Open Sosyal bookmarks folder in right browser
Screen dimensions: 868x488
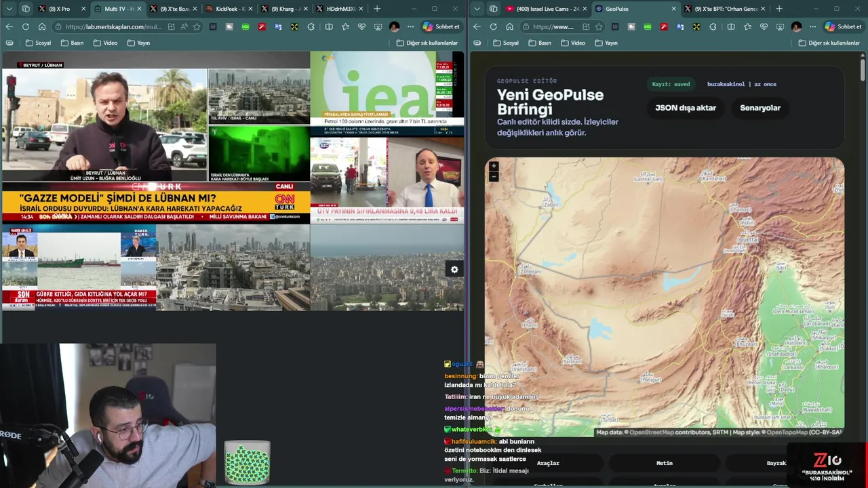(x=506, y=43)
